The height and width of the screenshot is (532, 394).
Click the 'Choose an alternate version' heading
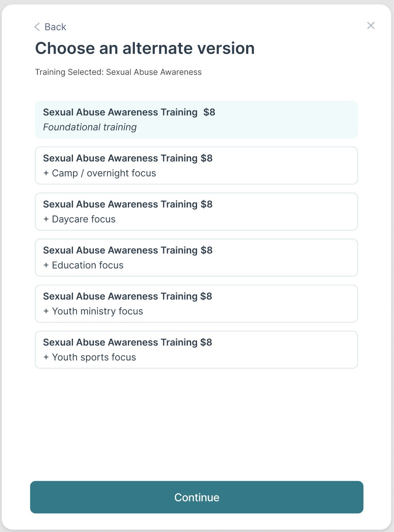click(144, 48)
